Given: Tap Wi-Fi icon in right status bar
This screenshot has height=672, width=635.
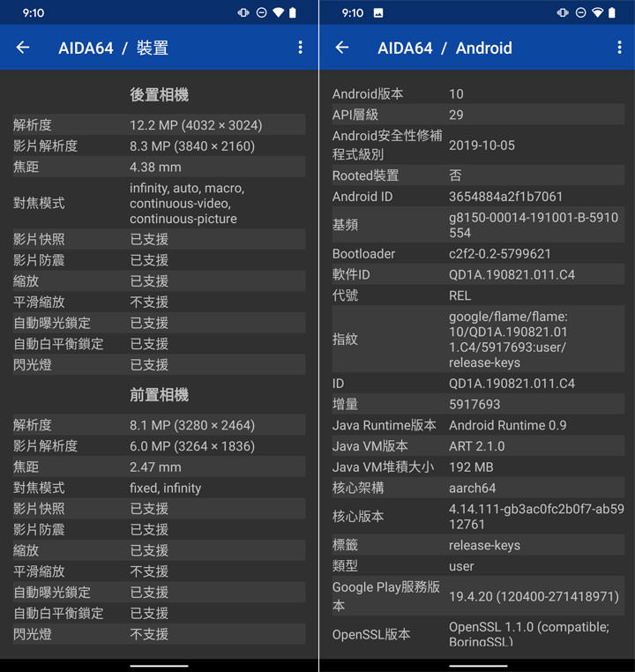Looking at the screenshot, I should point(598,13).
